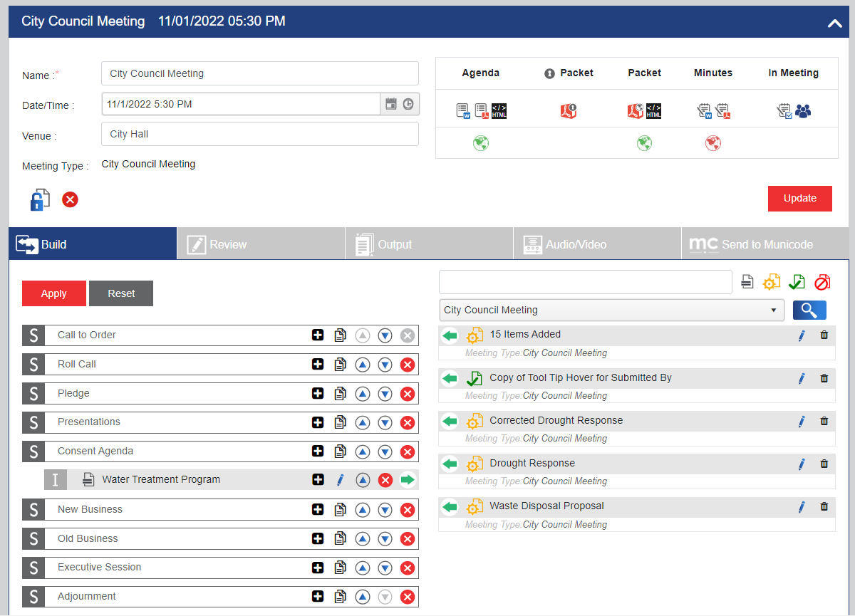Move Drought Response into agenda
855x616 pixels.
tap(450, 464)
